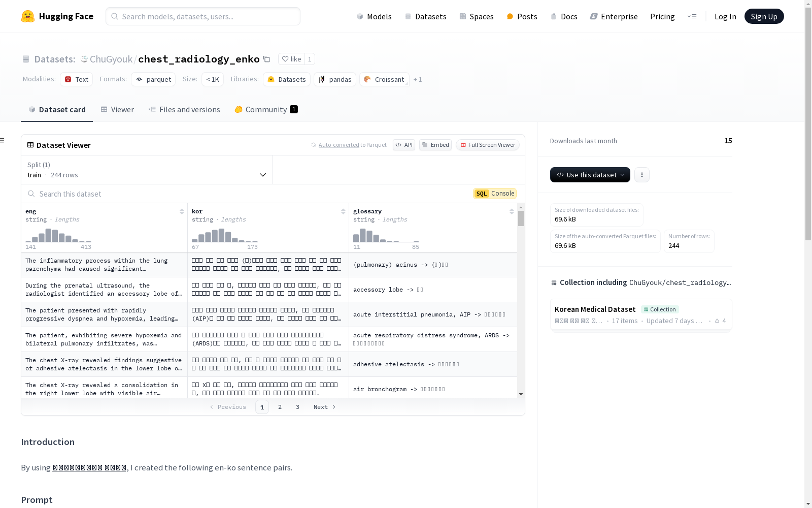
Task: Click the glossary column length histogram
Action: pos(386,235)
